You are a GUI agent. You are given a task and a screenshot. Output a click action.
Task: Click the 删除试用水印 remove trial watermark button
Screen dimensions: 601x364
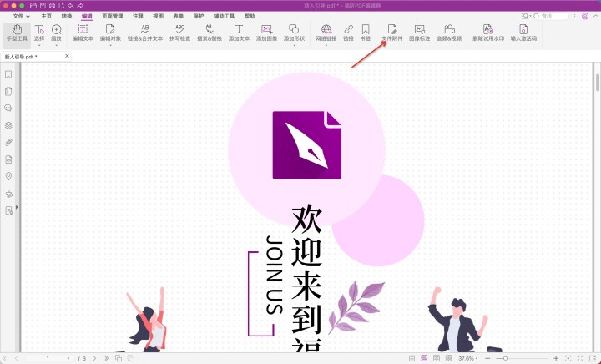487,33
